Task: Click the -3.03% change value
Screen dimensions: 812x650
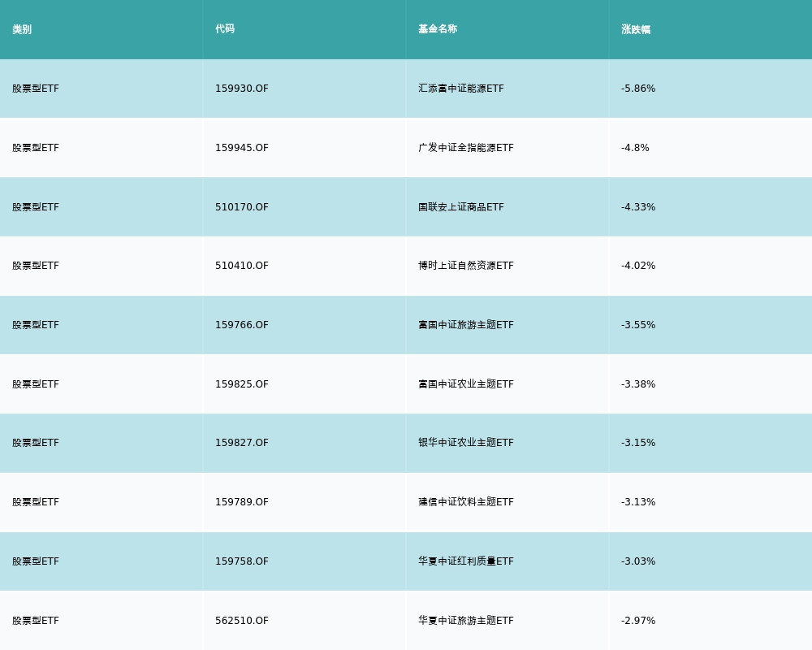Action: [638, 561]
